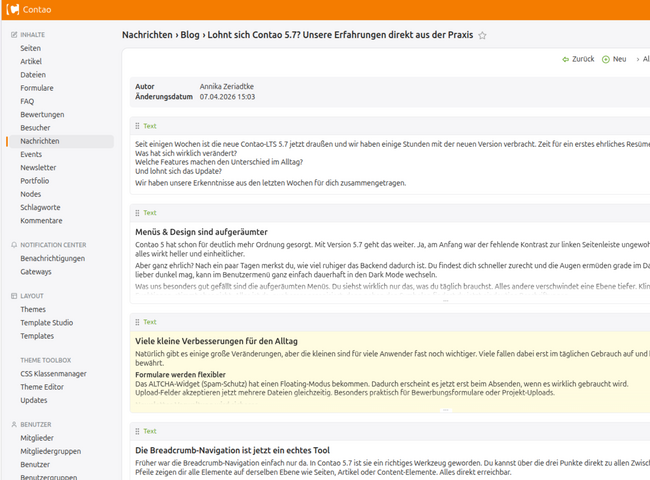Open Dateien file manager
650x480 pixels.
coord(33,75)
